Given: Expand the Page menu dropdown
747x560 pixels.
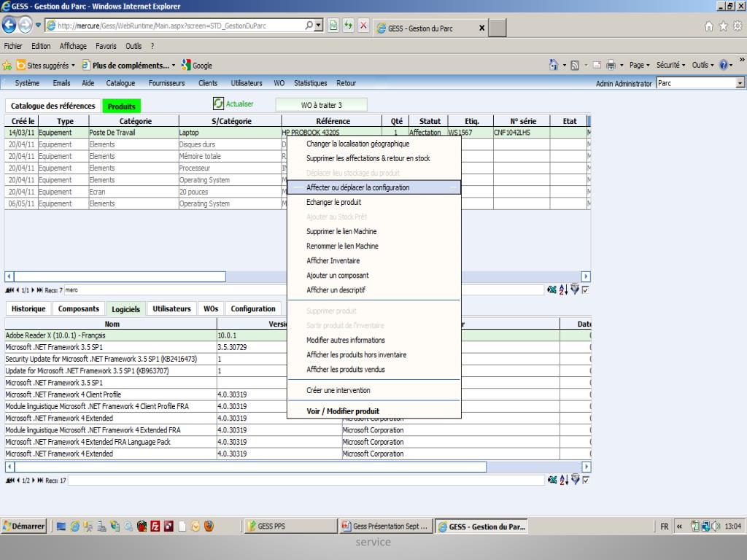Looking at the screenshot, I should (639, 65).
